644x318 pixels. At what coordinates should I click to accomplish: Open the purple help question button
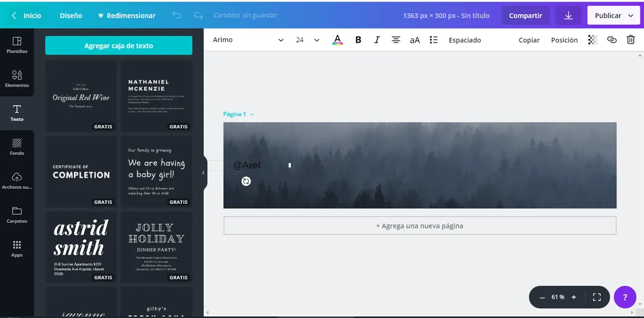(x=625, y=297)
